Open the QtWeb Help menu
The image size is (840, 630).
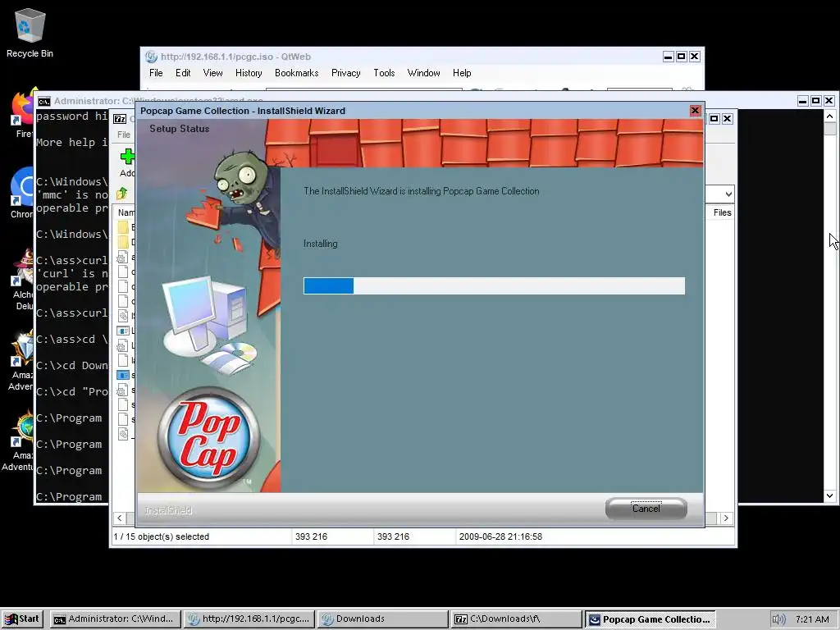click(462, 73)
